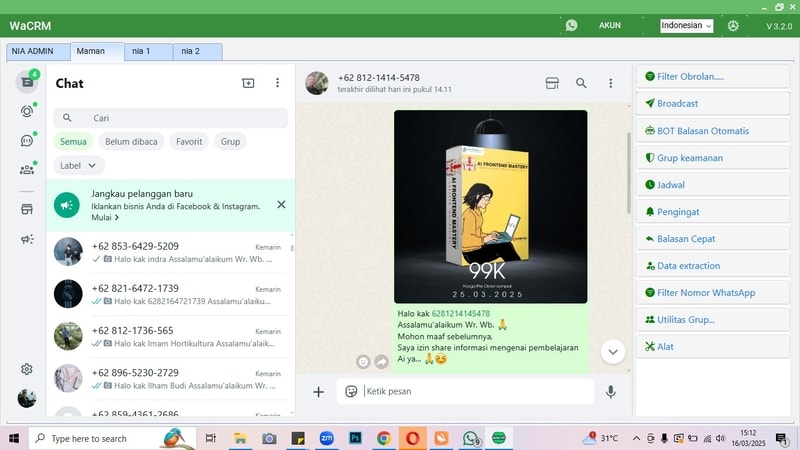React to the message with emoji
The width and height of the screenshot is (800, 450).
click(363, 362)
